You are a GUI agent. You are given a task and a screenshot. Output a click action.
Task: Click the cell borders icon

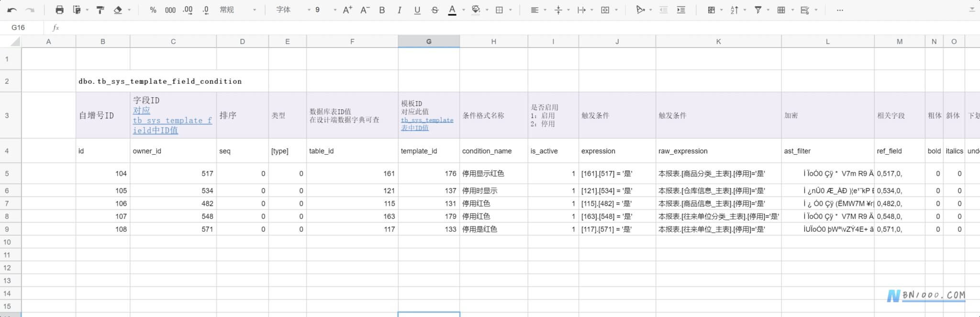(x=499, y=10)
